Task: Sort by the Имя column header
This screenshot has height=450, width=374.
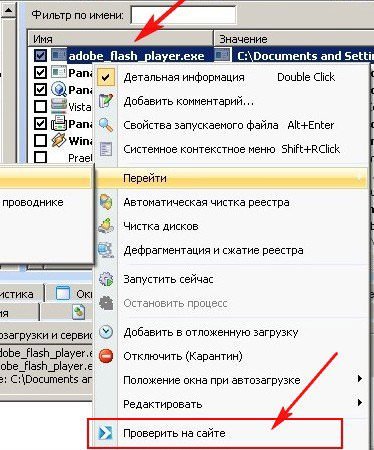Action: click(120, 39)
